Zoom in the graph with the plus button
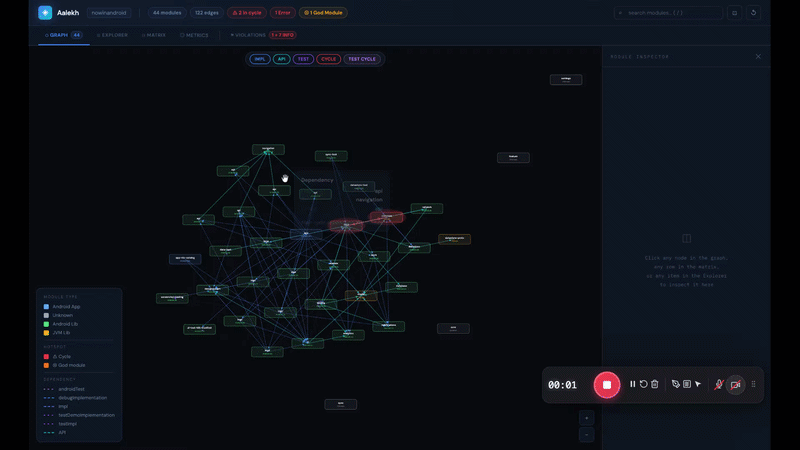The height and width of the screenshot is (450, 800). pyautogui.click(x=587, y=418)
